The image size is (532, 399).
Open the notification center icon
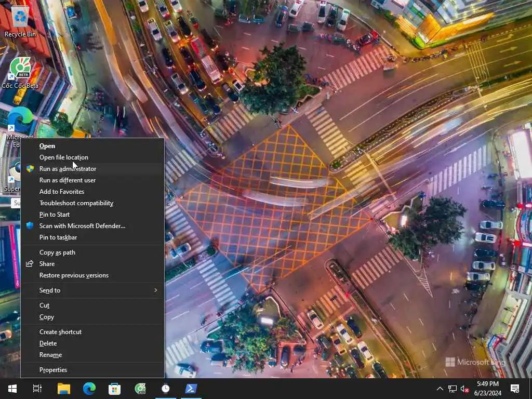pyautogui.click(x=515, y=389)
